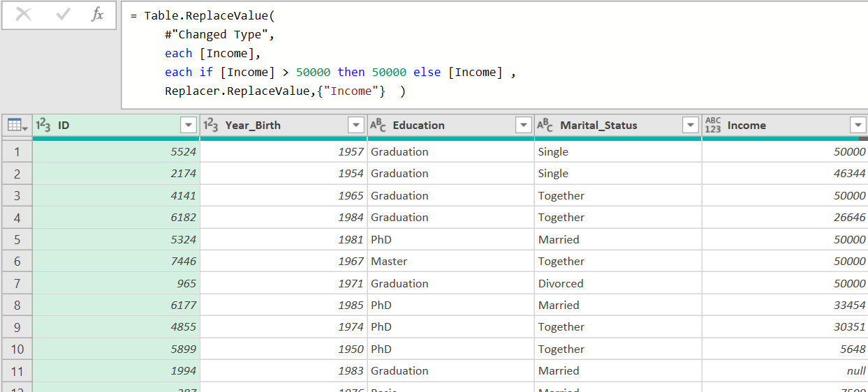Click the null Income cell in row 11

click(785, 370)
